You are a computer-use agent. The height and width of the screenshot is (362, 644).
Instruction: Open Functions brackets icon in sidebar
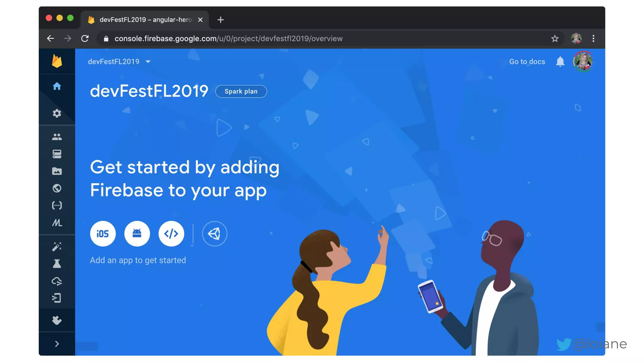point(57,205)
